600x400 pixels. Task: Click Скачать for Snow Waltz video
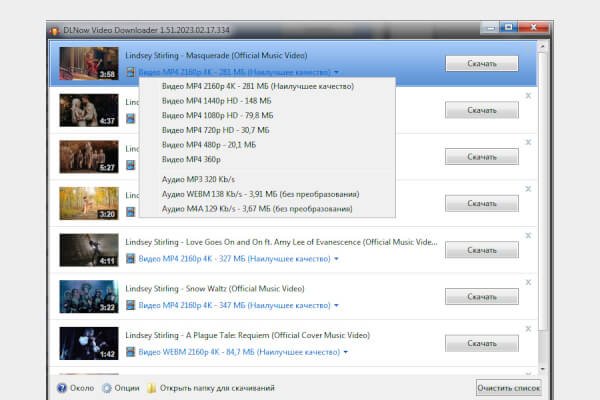pos(482,297)
